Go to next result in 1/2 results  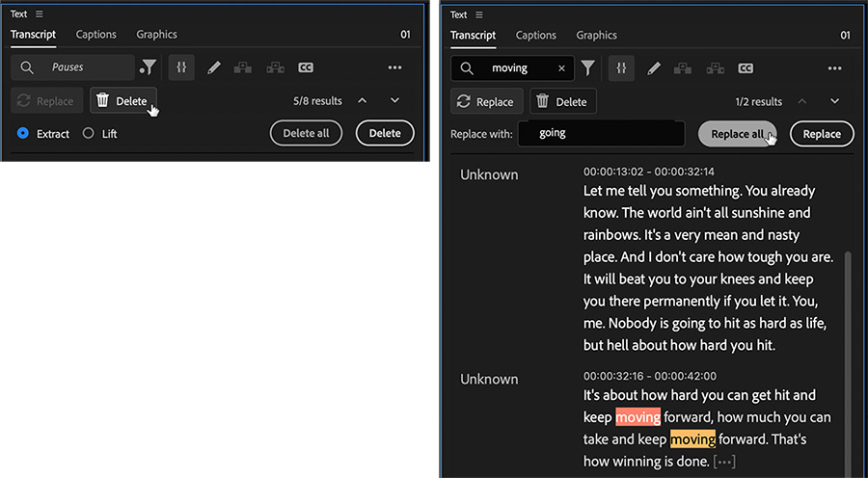click(835, 101)
